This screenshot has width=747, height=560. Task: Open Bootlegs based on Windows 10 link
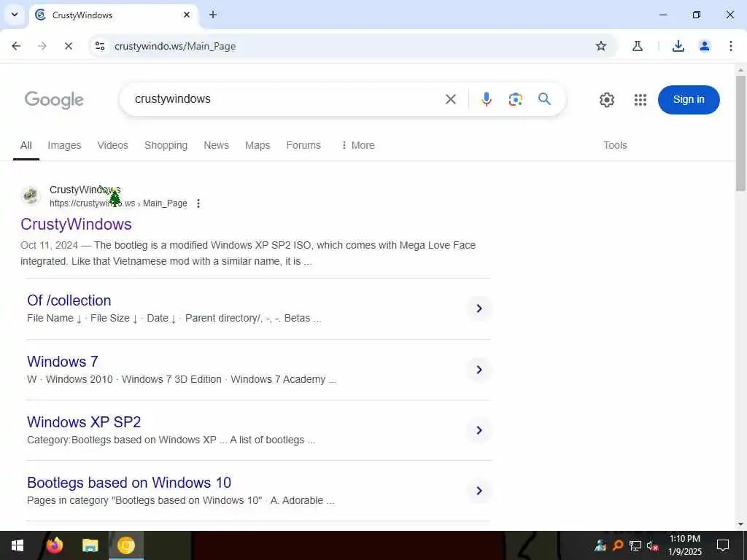(x=129, y=483)
